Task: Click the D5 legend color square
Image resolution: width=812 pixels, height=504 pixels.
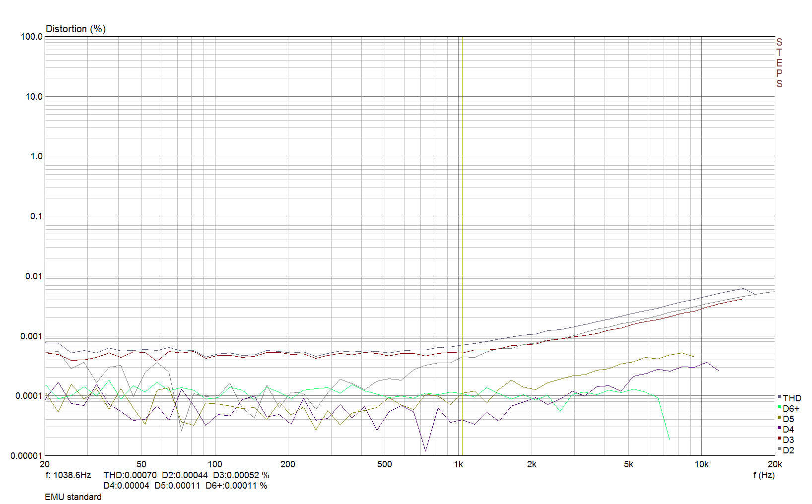Action: tap(779, 418)
